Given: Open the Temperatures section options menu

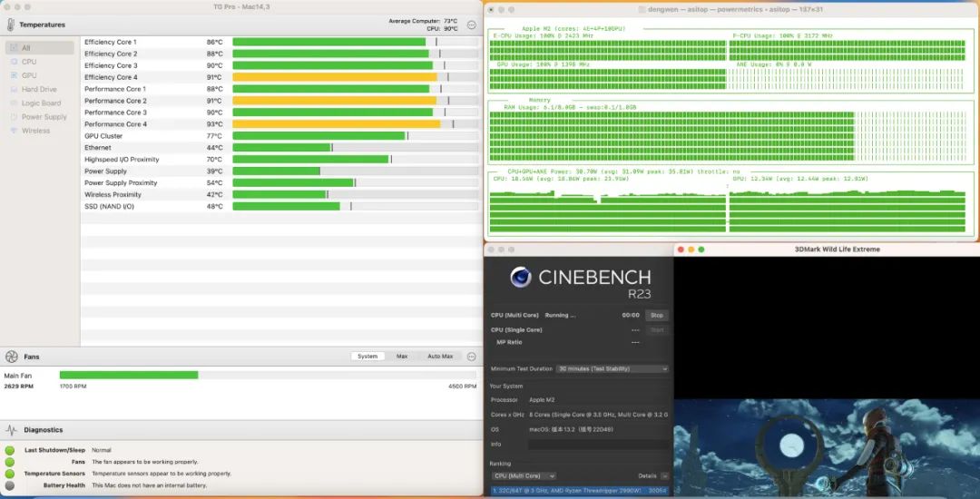Looking at the screenshot, I should pyautogui.click(x=471, y=24).
